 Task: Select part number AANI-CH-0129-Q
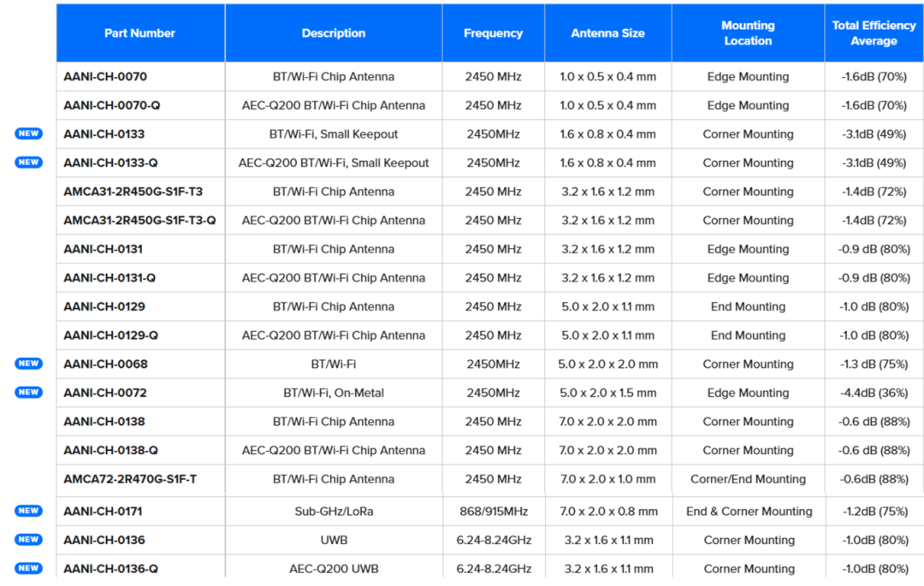pos(110,335)
